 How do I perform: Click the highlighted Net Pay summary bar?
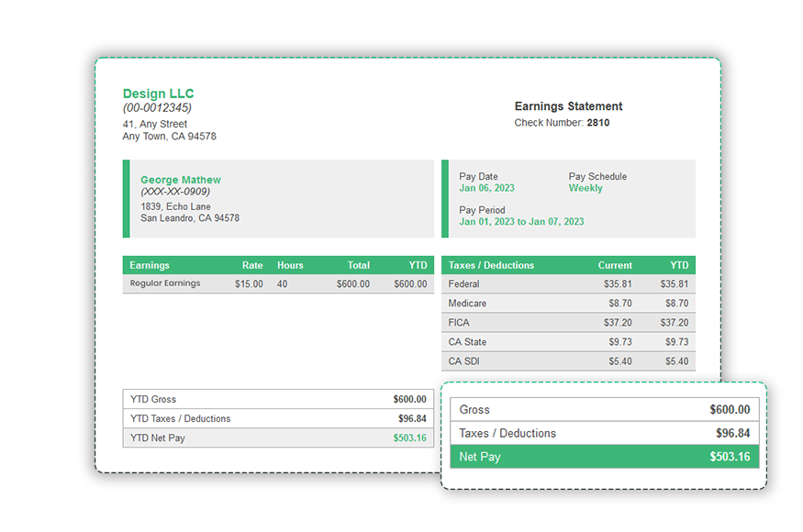[604, 456]
